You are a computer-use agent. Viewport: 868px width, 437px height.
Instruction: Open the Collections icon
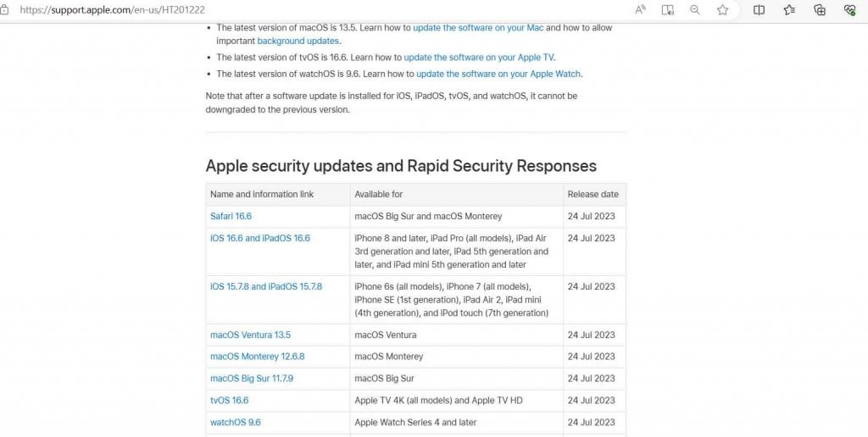(820, 9)
